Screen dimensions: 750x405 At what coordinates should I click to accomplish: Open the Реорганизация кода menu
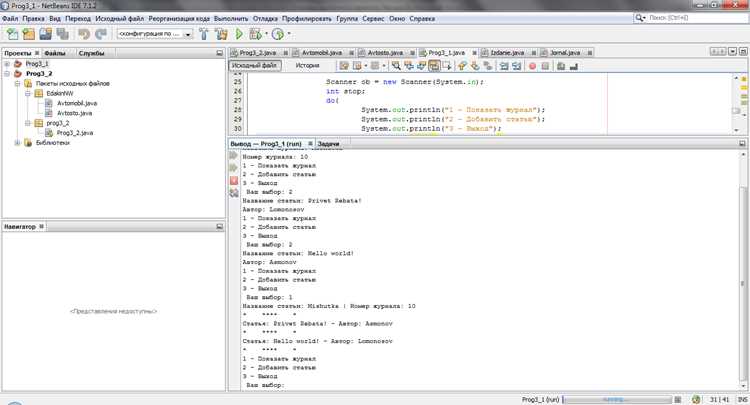[179, 19]
